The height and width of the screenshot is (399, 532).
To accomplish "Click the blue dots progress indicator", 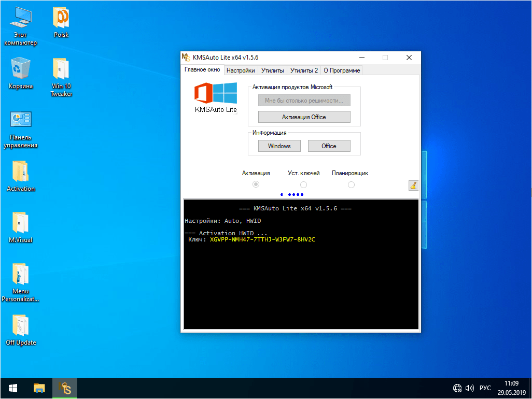I will coord(292,195).
